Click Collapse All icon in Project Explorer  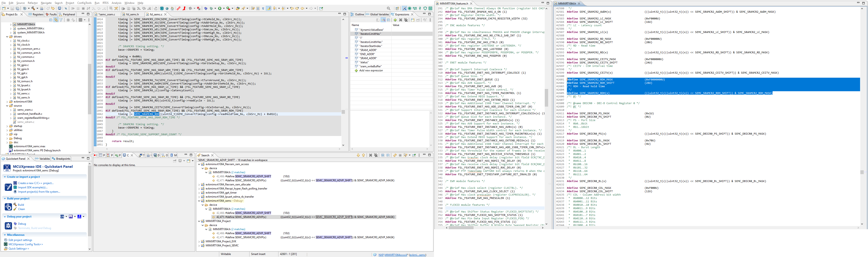51,20
